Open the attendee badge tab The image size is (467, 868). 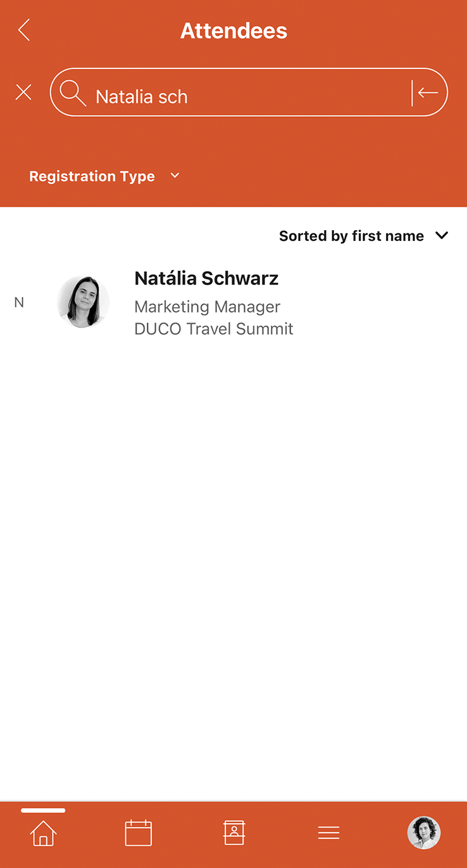234,833
